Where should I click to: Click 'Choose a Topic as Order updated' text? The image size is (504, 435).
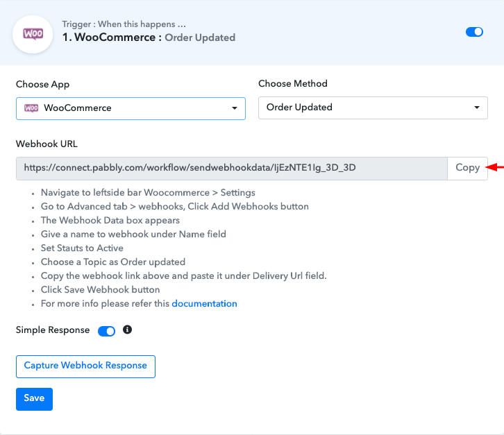[x=113, y=262]
